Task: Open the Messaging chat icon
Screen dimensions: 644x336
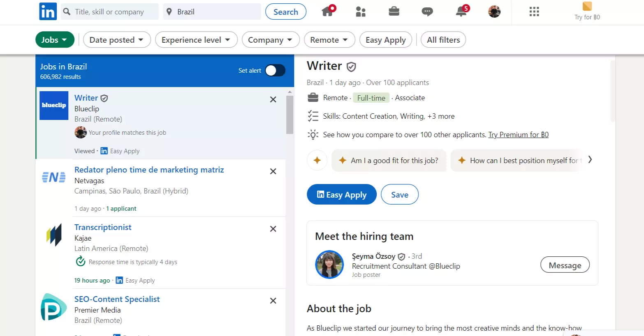Action: click(x=427, y=12)
